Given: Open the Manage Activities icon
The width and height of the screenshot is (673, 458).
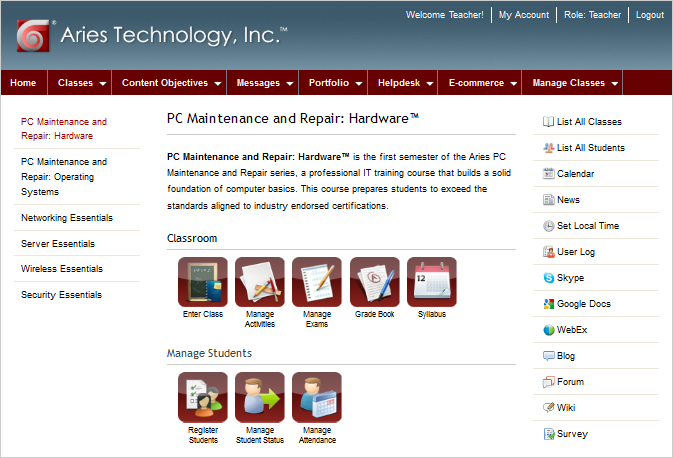Looking at the screenshot, I should [x=260, y=282].
